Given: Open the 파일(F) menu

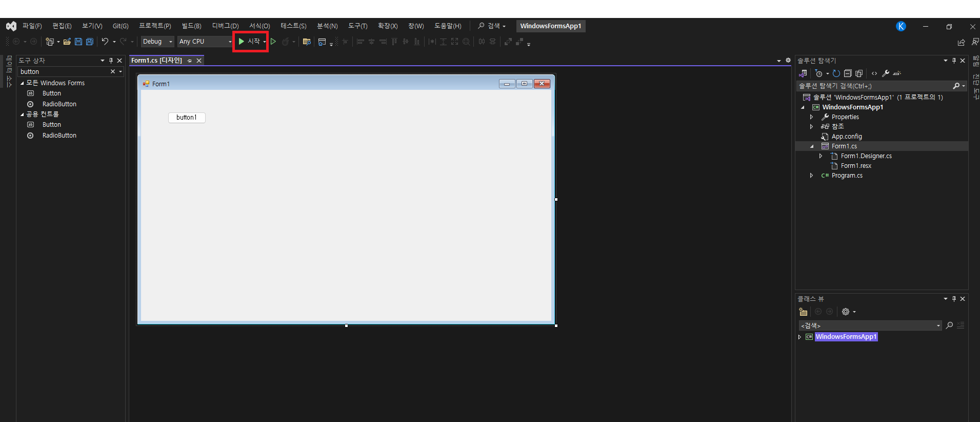Looking at the screenshot, I should click(x=32, y=26).
